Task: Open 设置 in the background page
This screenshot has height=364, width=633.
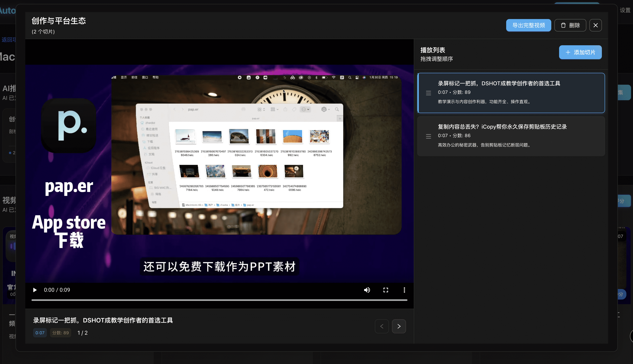Action: pos(625,10)
